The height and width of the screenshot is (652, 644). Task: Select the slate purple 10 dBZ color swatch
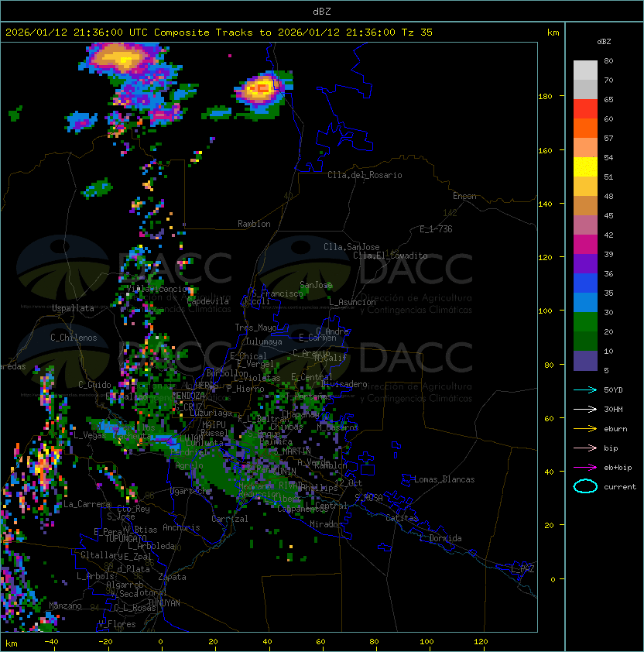585,361
